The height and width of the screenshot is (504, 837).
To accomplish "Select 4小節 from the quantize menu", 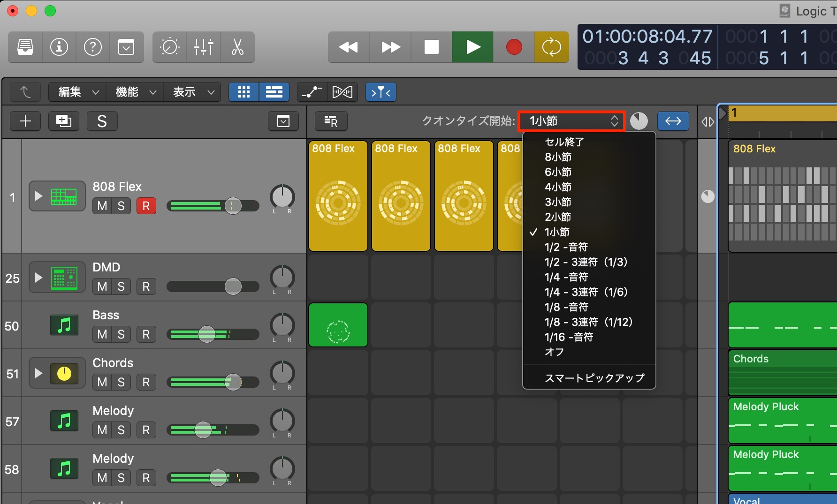I will click(x=589, y=187).
